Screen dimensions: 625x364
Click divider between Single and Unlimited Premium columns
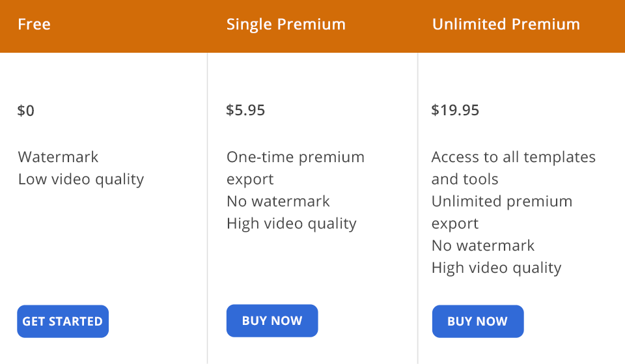pos(418,208)
